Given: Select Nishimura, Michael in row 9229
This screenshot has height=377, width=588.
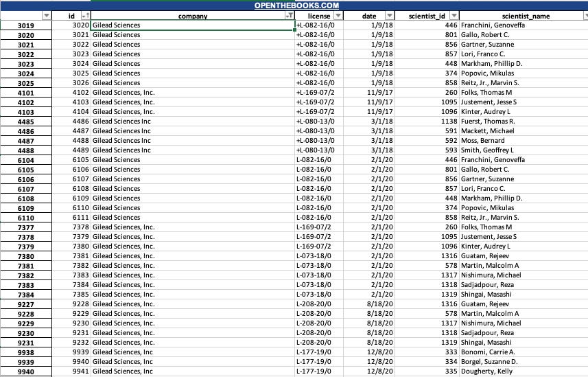Looking at the screenshot, I should point(524,323).
